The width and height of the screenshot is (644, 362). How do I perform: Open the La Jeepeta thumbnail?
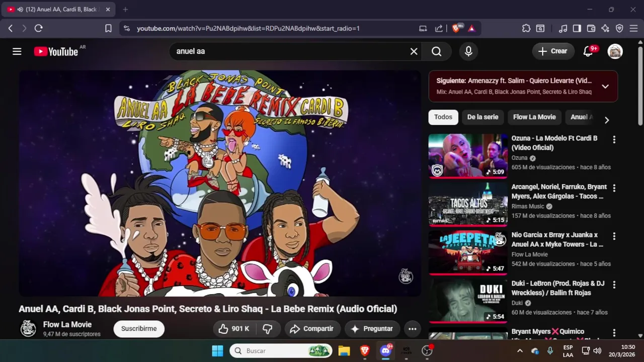point(468,252)
